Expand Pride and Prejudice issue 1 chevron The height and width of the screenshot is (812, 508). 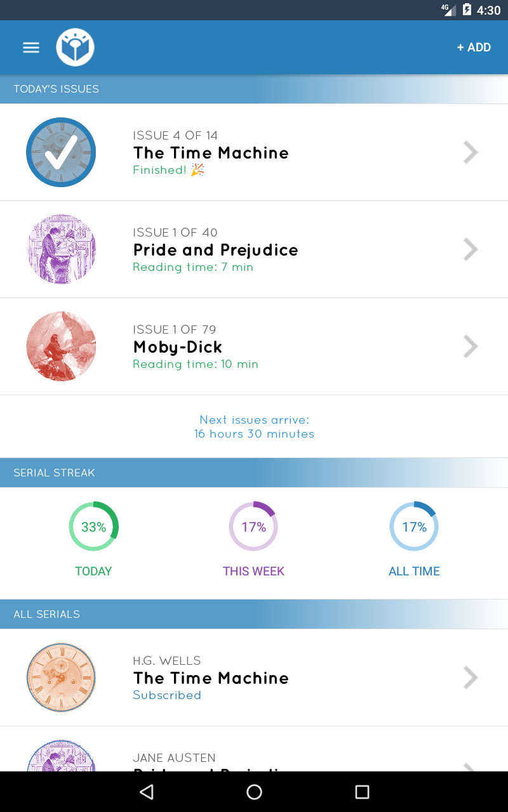pyautogui.click(x=471, y=249)
